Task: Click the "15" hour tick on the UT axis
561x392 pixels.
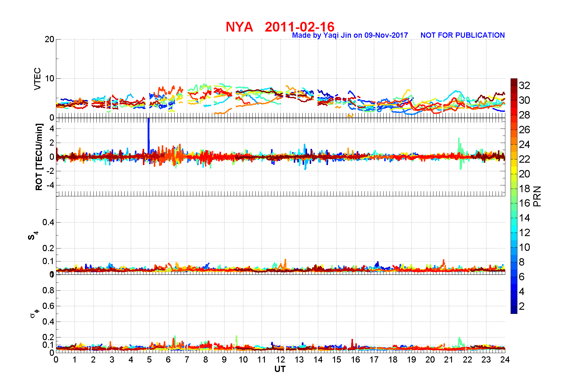Action: 336,360
